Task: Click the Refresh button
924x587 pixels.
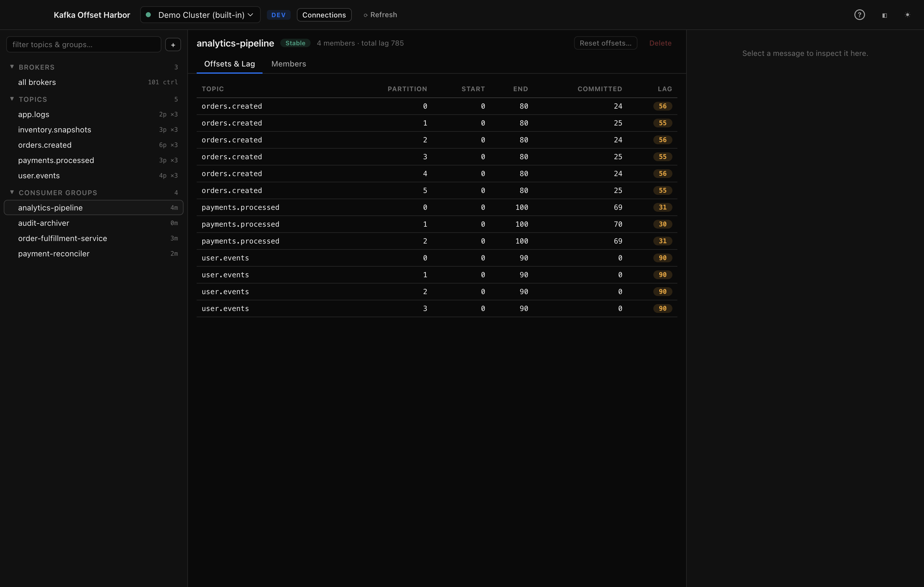Action: tap(380, 15)
